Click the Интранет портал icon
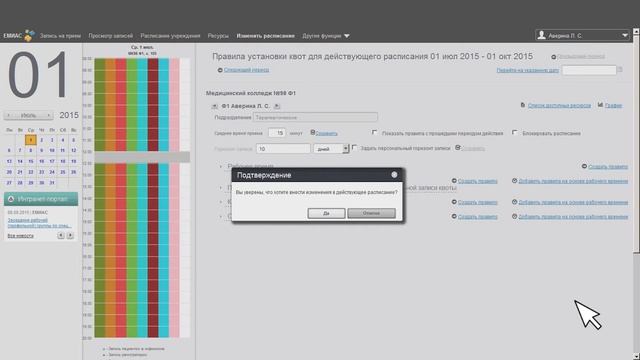The width and height of the screenshot is (640, 360). coord(11,199)
